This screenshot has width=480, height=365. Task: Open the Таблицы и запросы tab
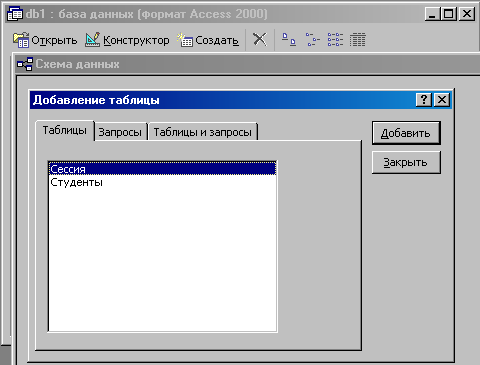[203, 132]
